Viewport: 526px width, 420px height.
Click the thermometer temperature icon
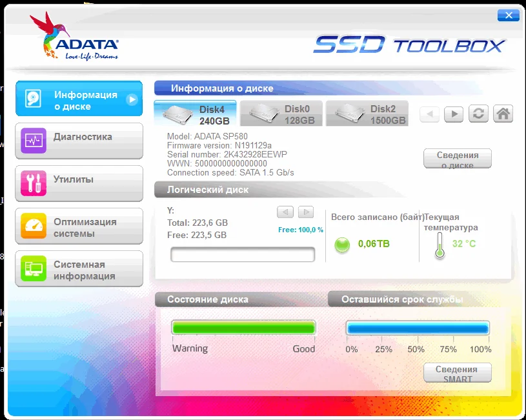[x=440, y=246]
